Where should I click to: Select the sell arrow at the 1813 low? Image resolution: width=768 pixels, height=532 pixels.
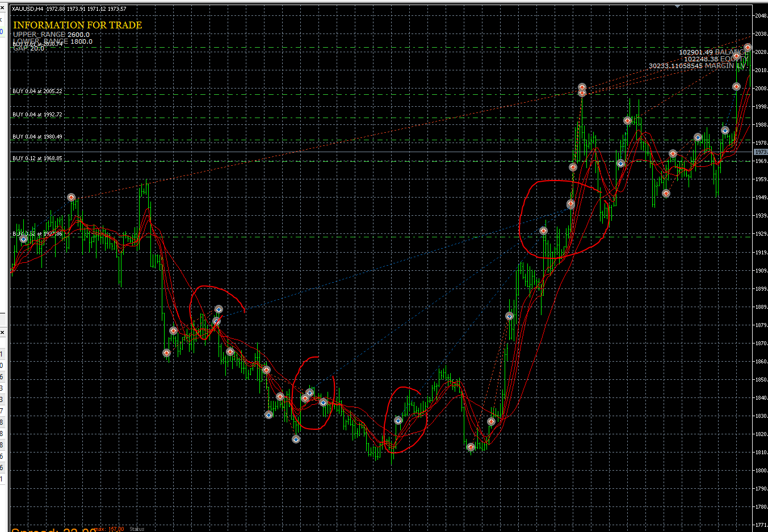(x=471, y=447)
